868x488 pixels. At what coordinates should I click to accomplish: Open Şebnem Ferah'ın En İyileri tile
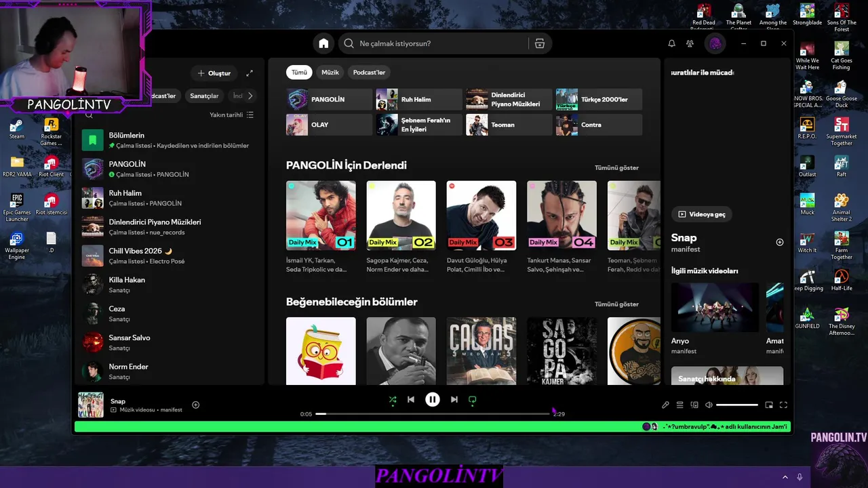tap(419, 125)
